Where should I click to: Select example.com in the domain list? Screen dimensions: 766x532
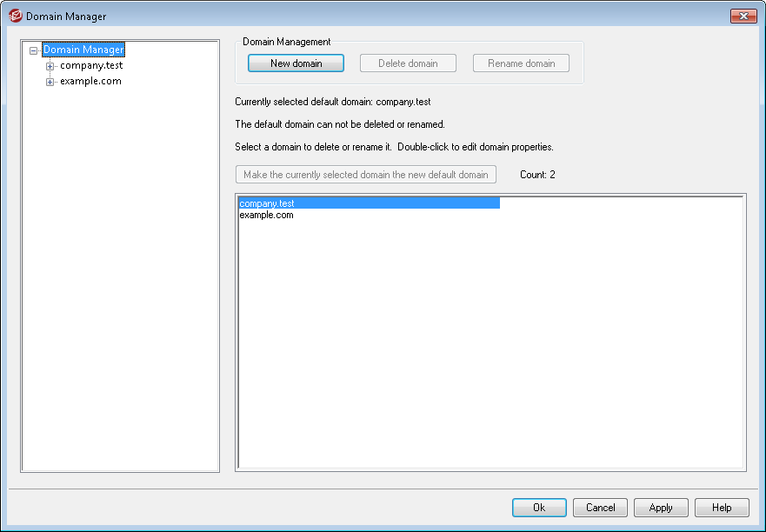pos(266,215)
